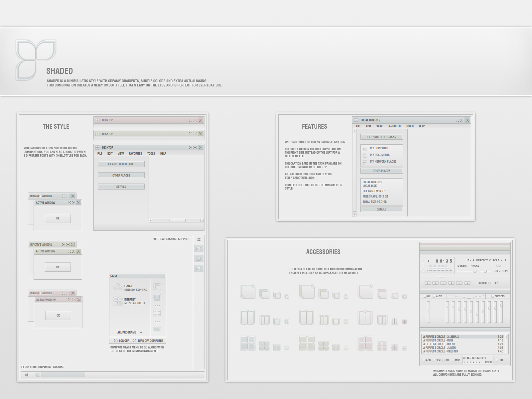
Task: Click the playlist SEL checkbox button
Action: click(444, 360)
